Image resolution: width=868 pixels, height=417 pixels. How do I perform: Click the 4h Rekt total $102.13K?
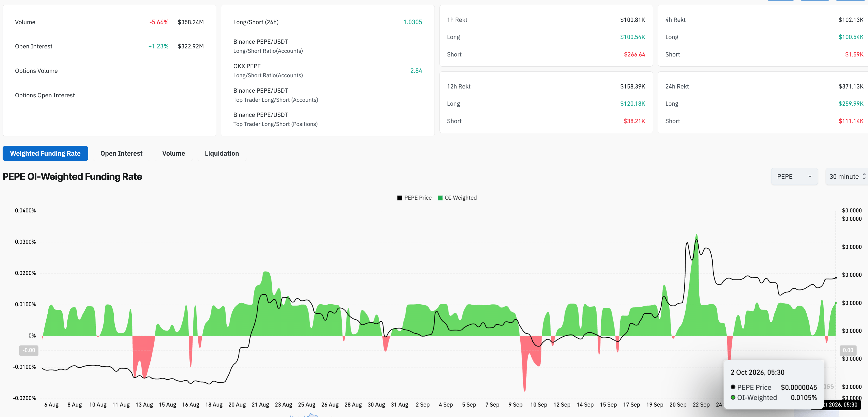851,20
